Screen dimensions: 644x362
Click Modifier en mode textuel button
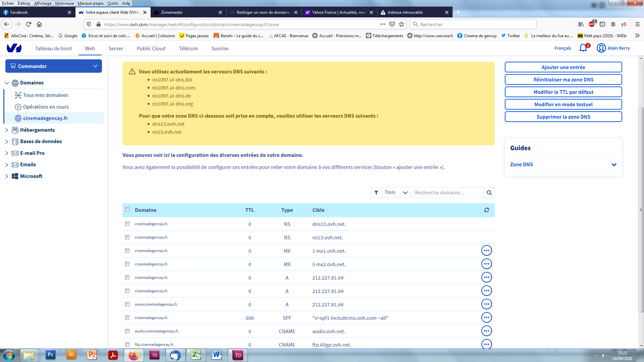pyautogui.click(x=563, y=104)
